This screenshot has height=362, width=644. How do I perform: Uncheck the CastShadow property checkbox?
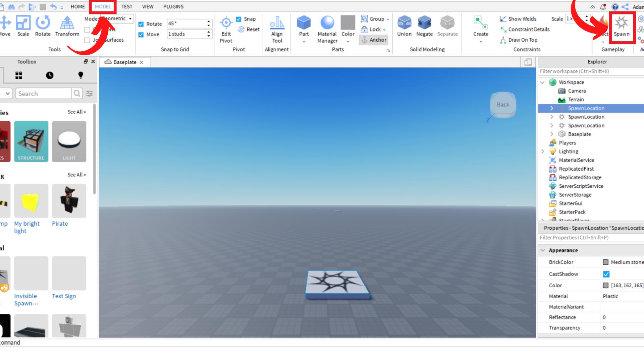(606, 274)
